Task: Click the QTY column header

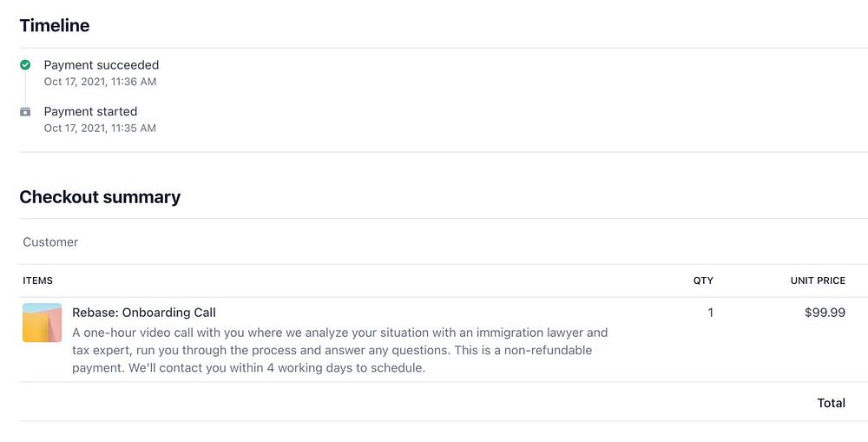Action: (x=703, y=280)
